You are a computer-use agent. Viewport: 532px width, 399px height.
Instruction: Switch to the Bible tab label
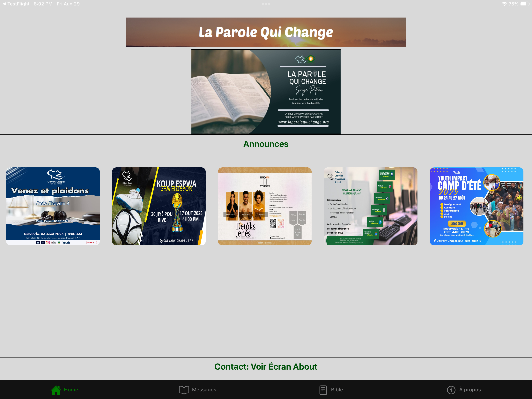point(337,390)
